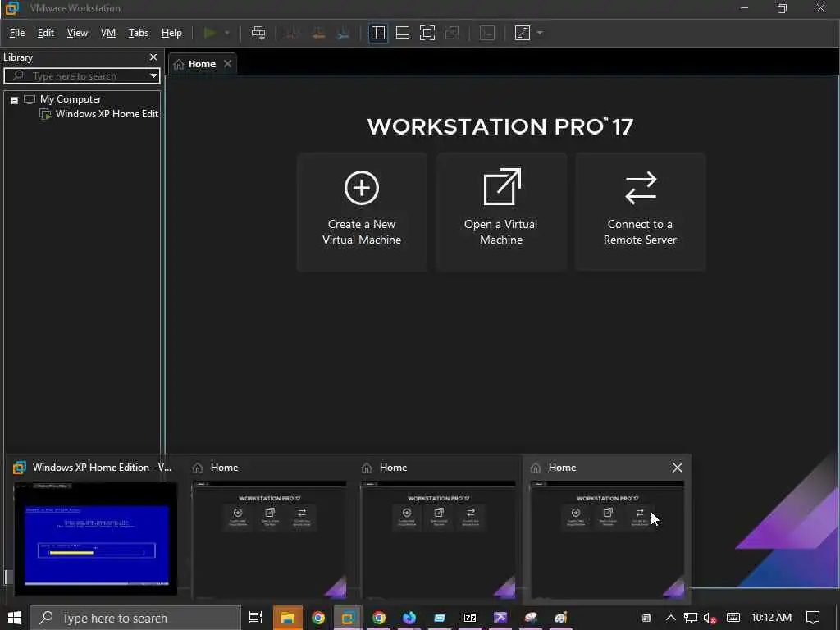Open the power options dropdown arrow beside the play button
Image resolution: width=840 pixels, height=630 pixels.
tap(227, 33)
